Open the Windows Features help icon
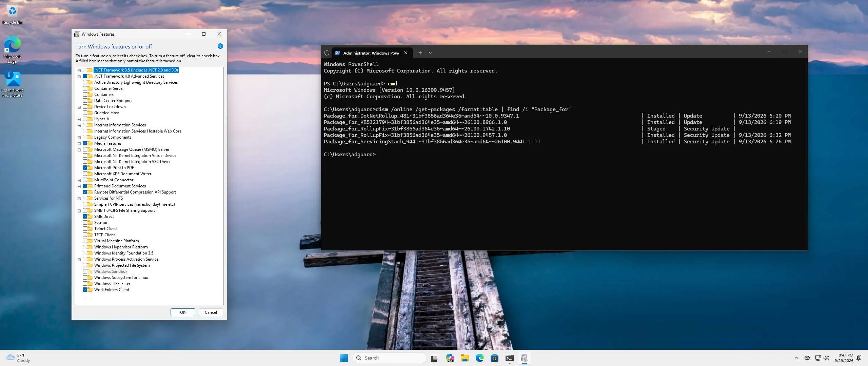The height and width of the screenshot is (366, 868). [x=220, y=46]
